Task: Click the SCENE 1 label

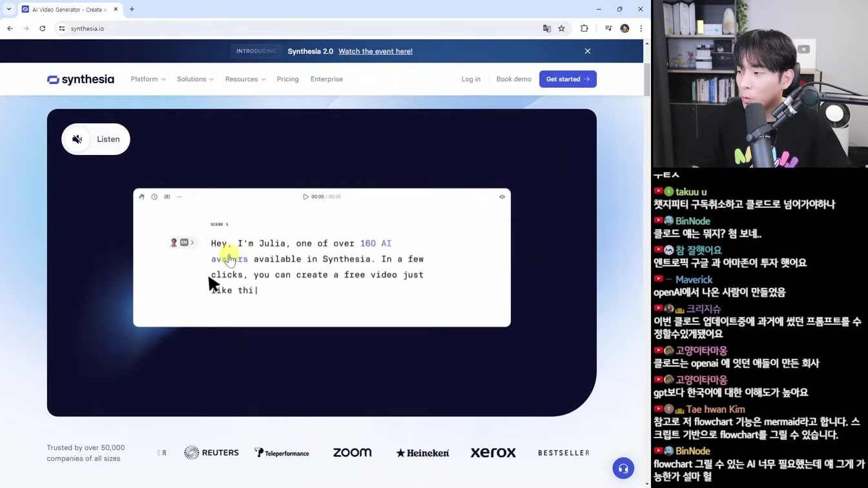Action: [220, 225]
